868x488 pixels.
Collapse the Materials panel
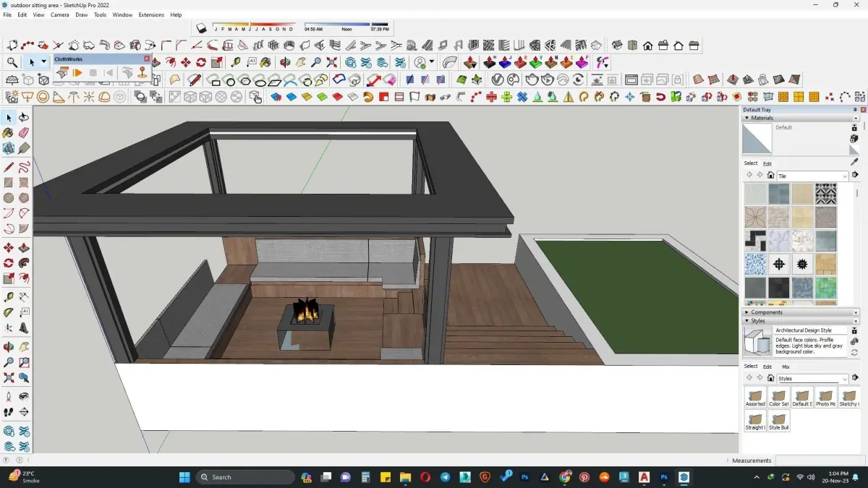point(747,118)
